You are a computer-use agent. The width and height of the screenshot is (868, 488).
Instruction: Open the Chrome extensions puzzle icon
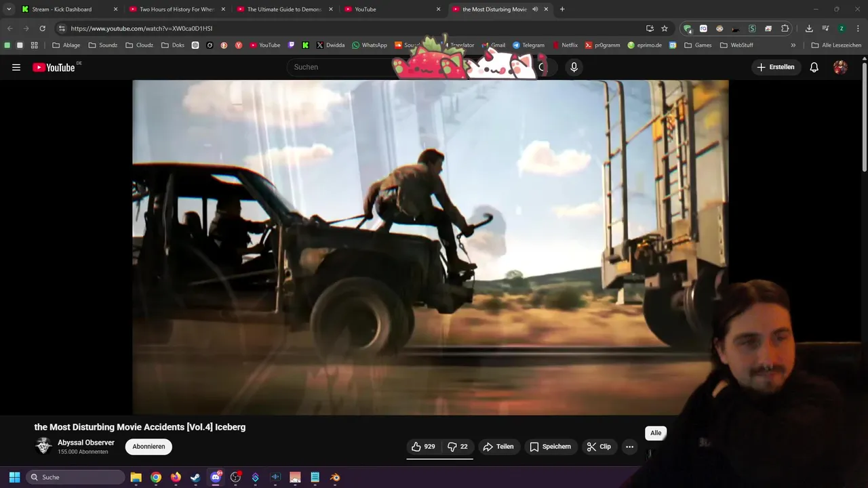tap(785, 28)
